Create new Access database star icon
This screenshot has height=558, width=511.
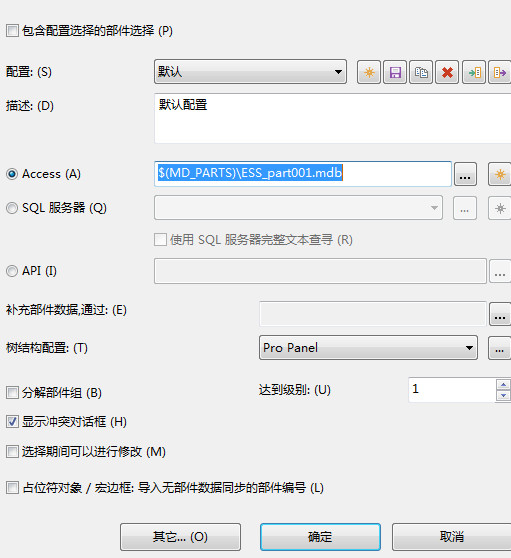pyautogui.click(x=500, y=174)
